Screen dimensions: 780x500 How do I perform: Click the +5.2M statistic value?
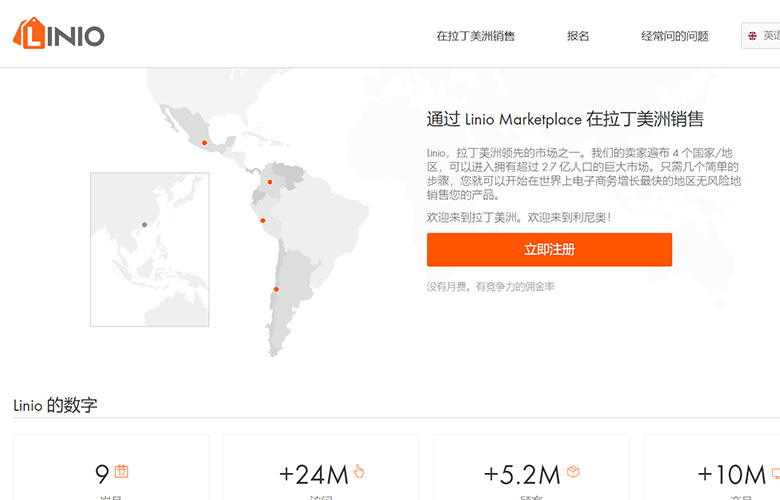522,475
